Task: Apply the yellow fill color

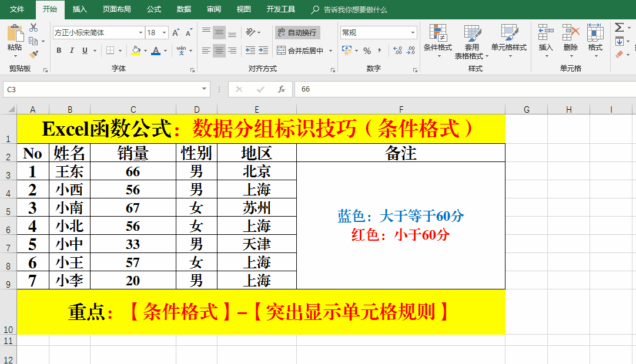Action: click(x=136, y=51)
